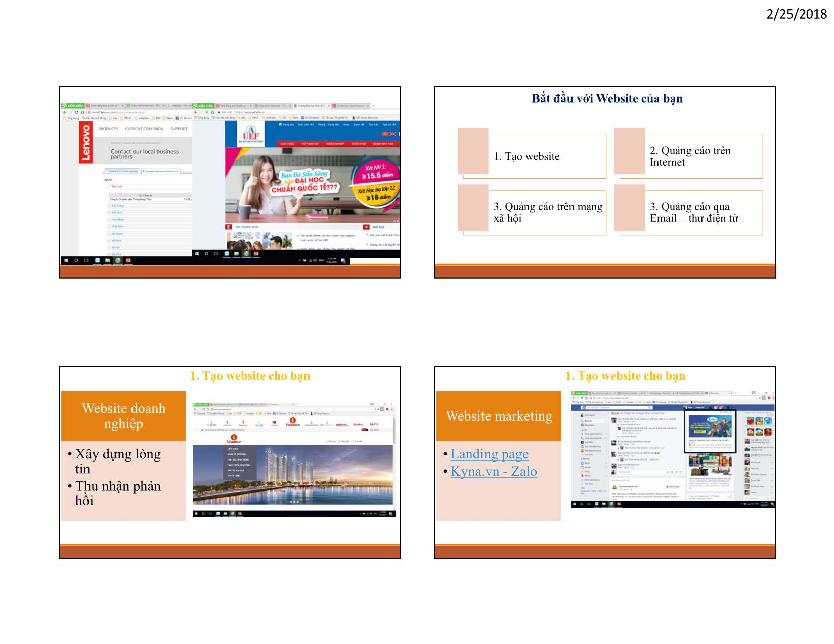834x644 pixels.
Task: Open the 'Kyna.vn - Zalo' hyperlink
Action: (x=494, y=471)
